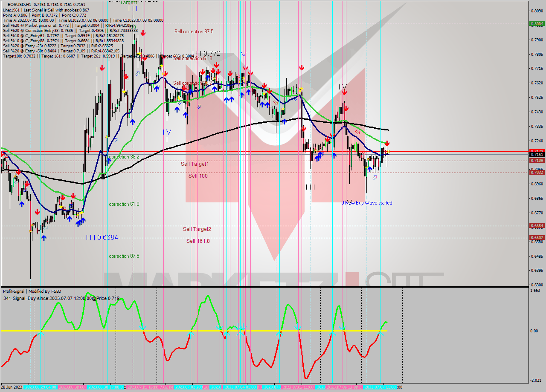Click the blue 'V' wave label above the candles
The height and width of the screenshot is (392, 546).
(x=244, y=54)
